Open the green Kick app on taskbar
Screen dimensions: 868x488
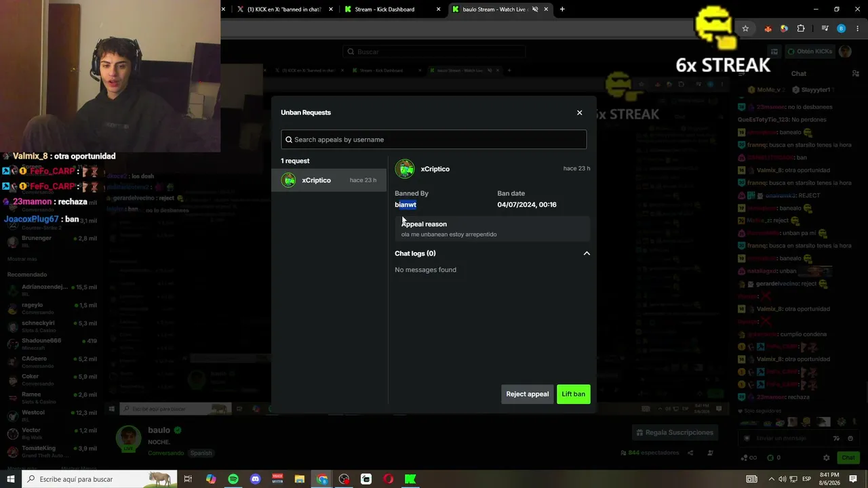coord(410,479)
